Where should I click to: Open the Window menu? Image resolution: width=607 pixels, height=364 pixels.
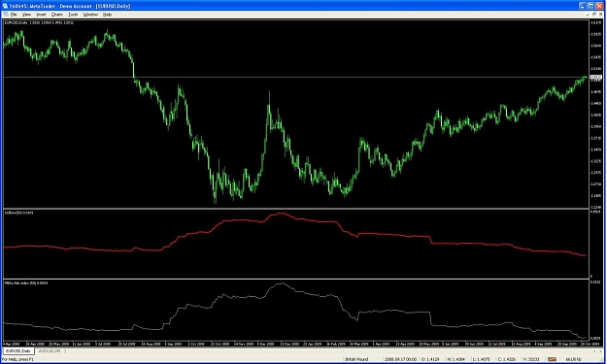90,15
